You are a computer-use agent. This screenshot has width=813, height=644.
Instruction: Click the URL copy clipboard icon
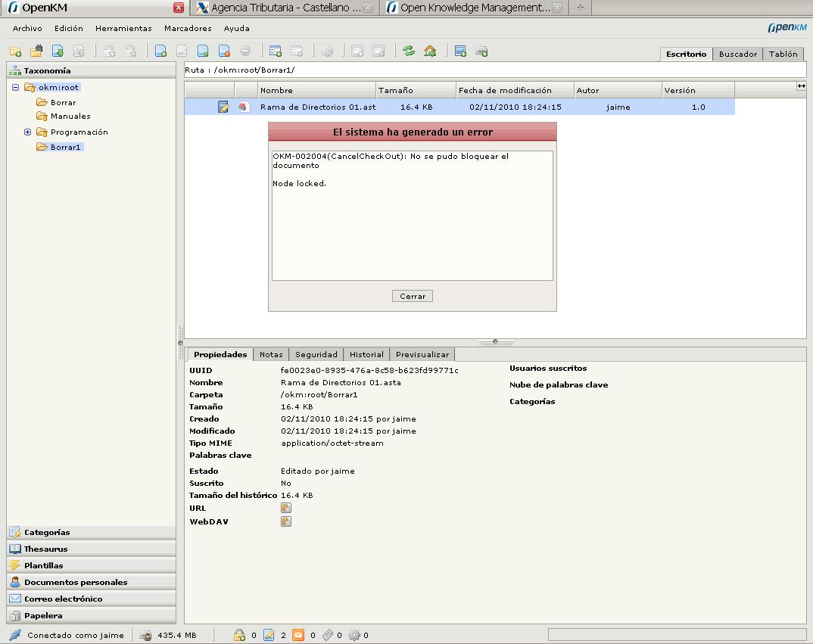coord(285,508)
